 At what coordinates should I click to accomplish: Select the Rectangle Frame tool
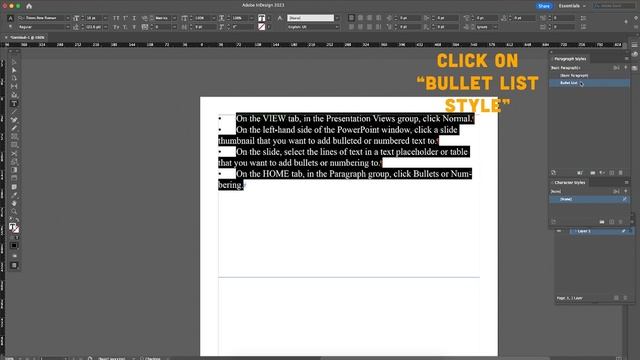coord(14,137)
